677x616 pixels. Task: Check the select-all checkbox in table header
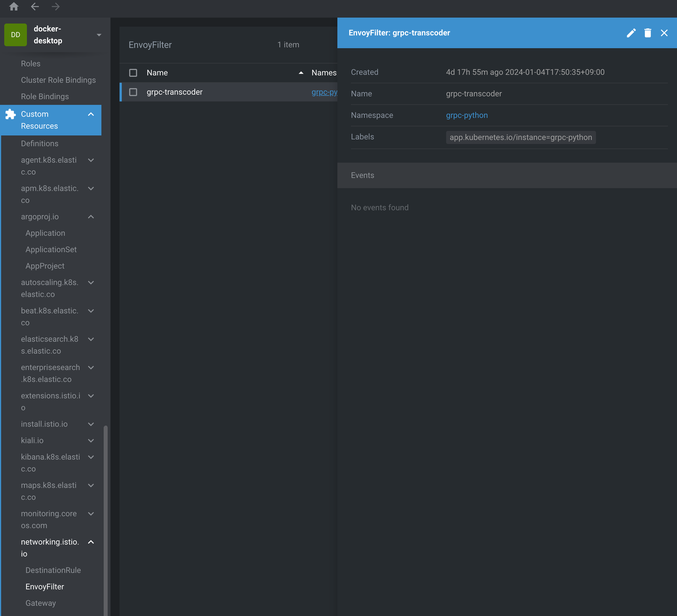(133, 73)
